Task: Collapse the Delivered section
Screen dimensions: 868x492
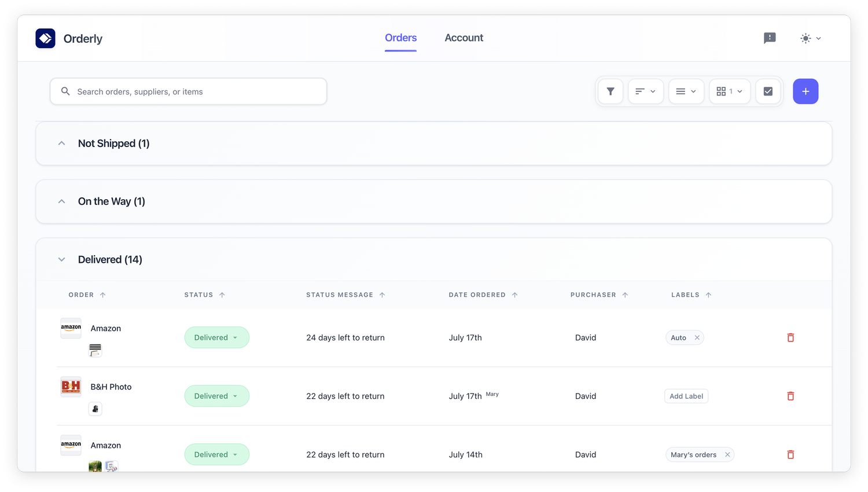Action: (61, 259)
